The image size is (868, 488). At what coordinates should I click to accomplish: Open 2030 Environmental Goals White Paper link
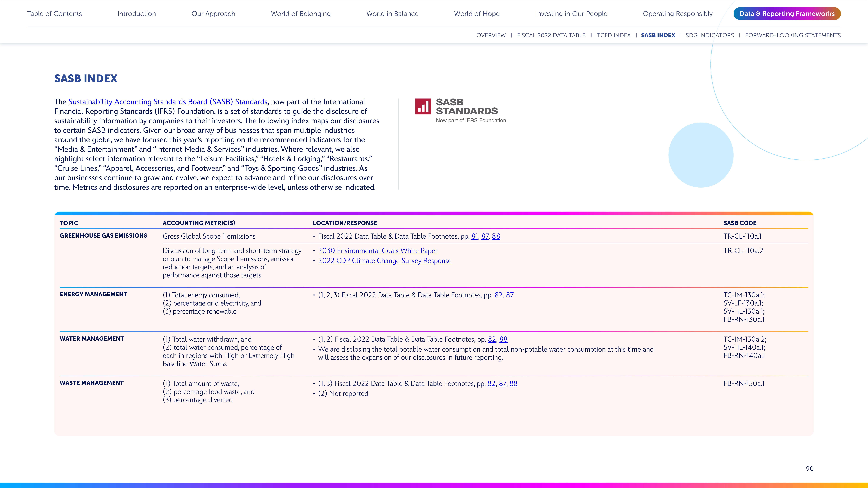coord(378,251)
